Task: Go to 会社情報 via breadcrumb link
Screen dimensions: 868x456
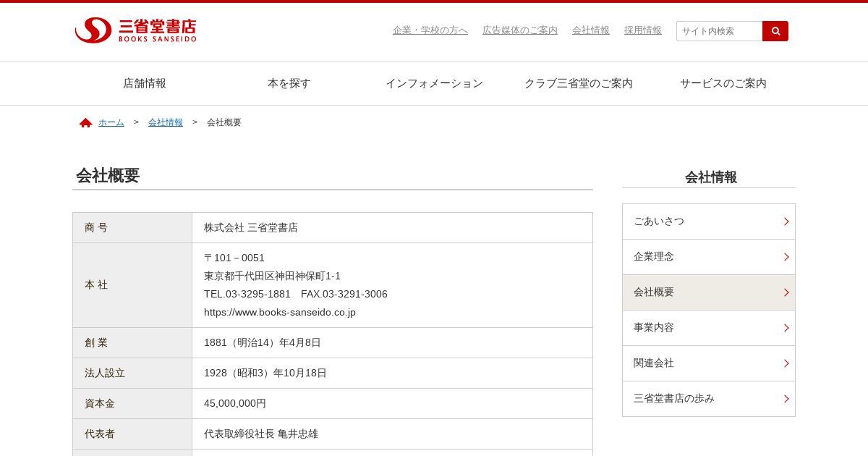Action: pos(166,122)
